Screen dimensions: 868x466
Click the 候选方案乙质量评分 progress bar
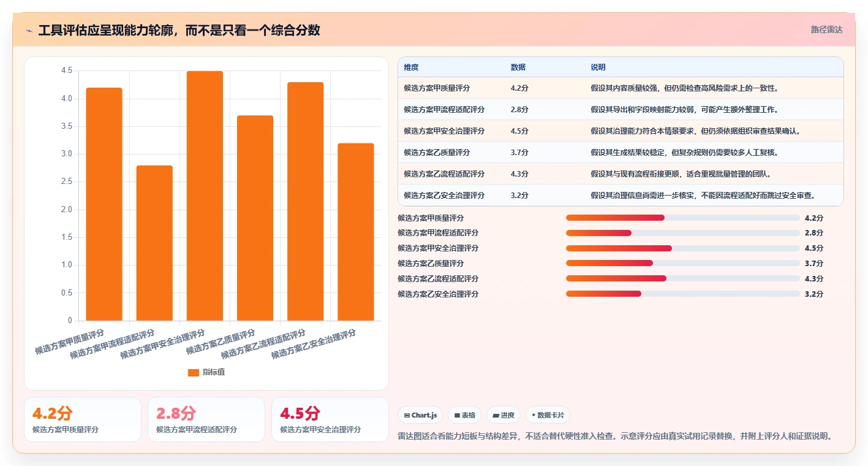point(683,263)
